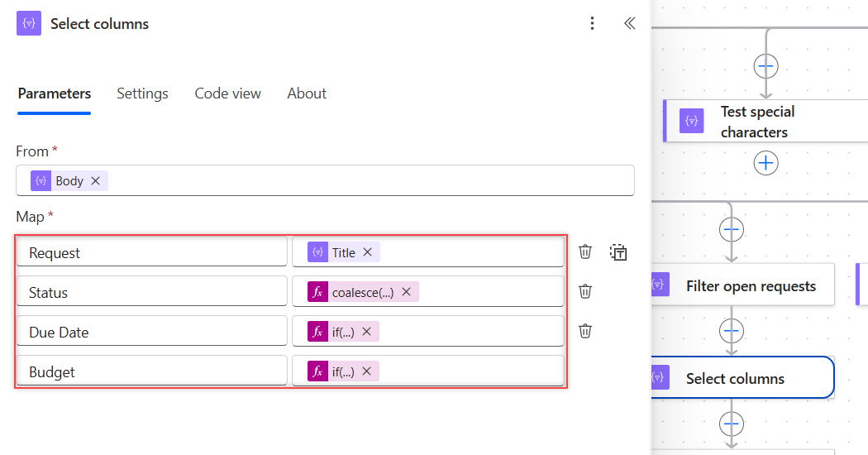Click into the From input field
868x455 pixels.
[325, 180]
